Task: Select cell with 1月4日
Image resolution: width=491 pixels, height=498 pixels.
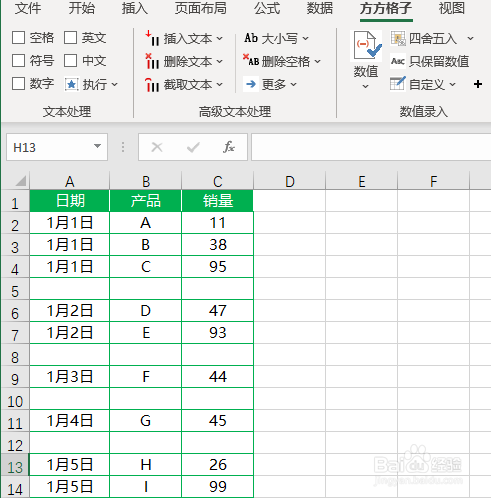Action: tap(69, 421)
